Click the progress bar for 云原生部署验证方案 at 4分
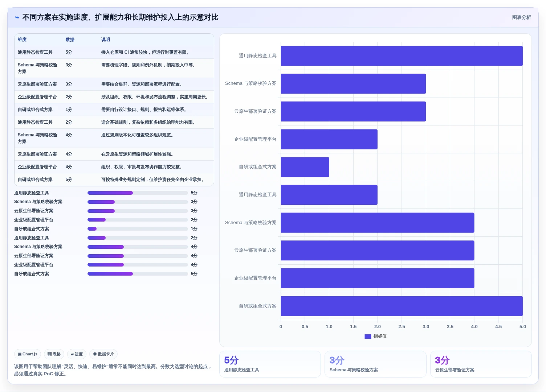The width and height of the screenshot is (546, 392). pyautogui.click(x=138, y=256)
